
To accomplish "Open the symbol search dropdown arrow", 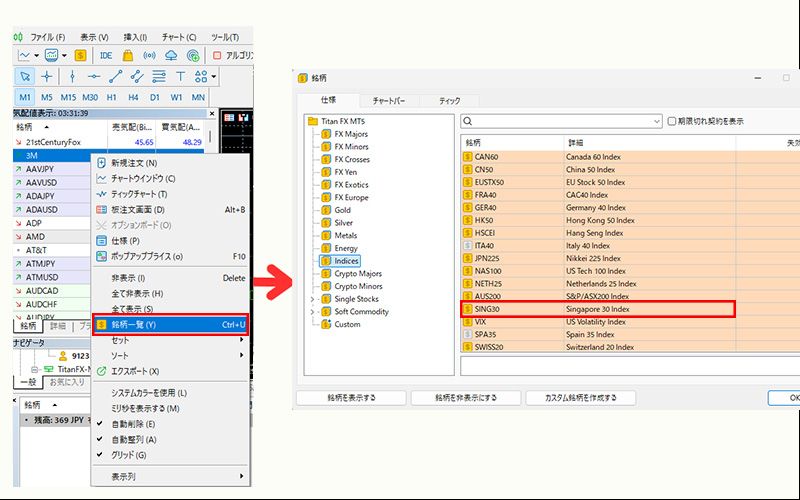I will pos(655,121).
